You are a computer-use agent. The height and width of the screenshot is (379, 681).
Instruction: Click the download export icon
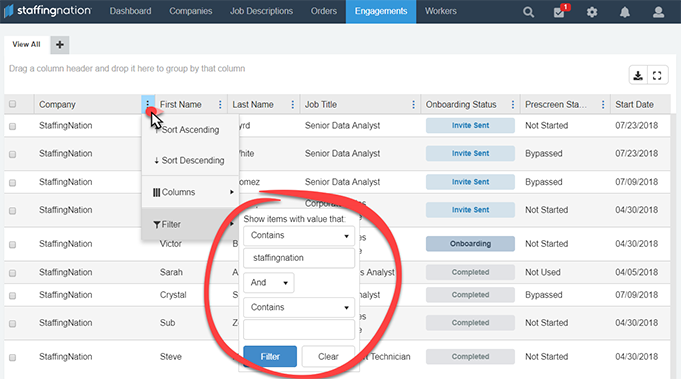coord(638,76)
